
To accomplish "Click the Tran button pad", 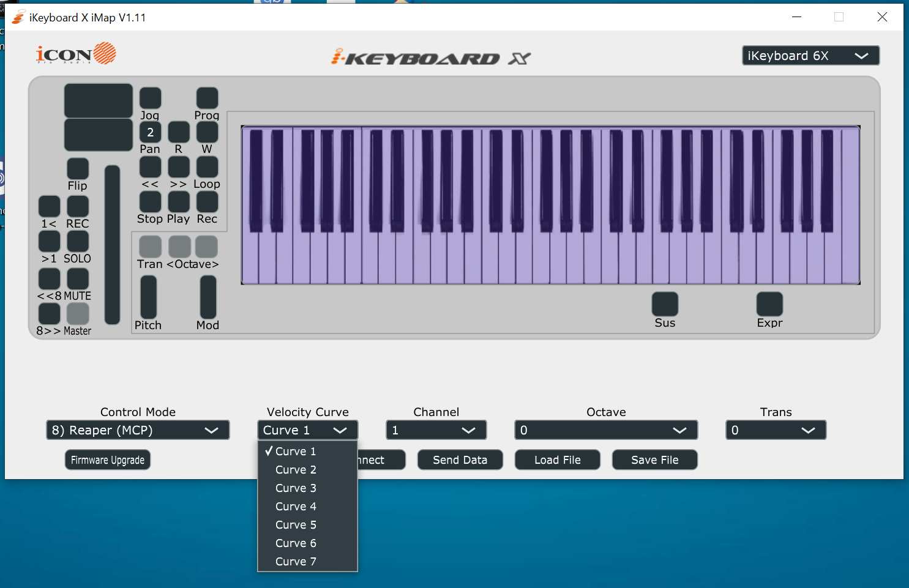I will [x=151, y=247].
